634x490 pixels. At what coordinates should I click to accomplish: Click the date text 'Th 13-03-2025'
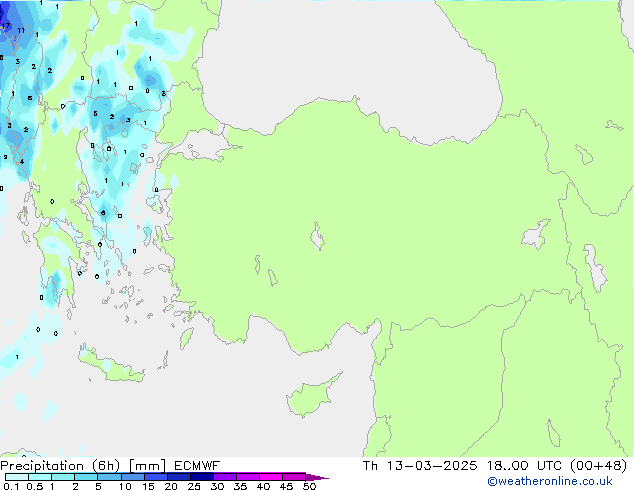coord(420,466)
